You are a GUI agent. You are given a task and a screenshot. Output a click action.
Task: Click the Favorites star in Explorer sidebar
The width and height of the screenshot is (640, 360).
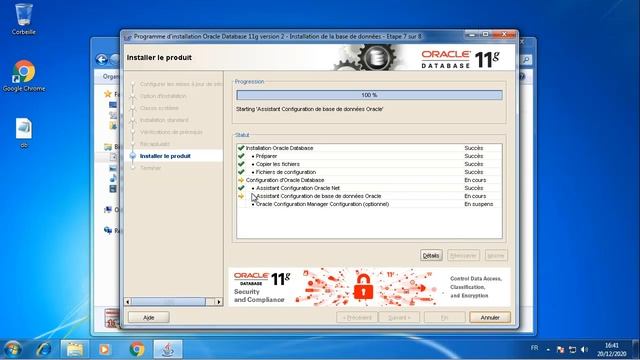[108, 94]
